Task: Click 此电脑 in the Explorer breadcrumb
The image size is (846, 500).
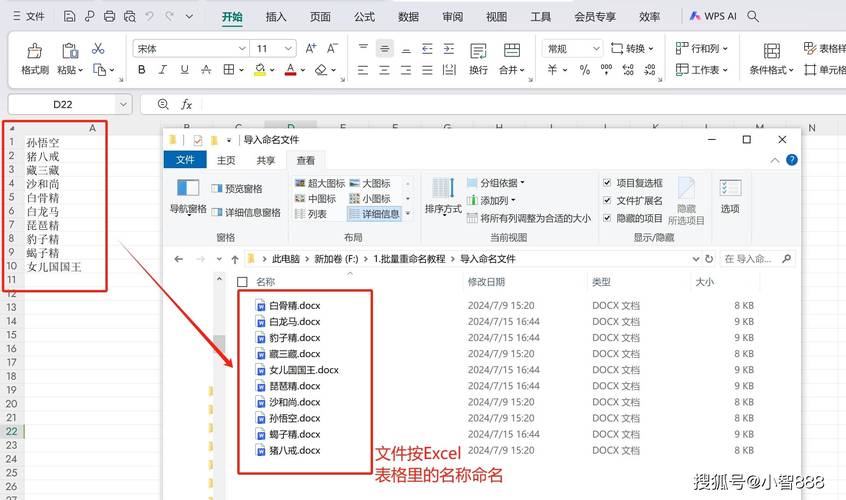Action: 285,259
